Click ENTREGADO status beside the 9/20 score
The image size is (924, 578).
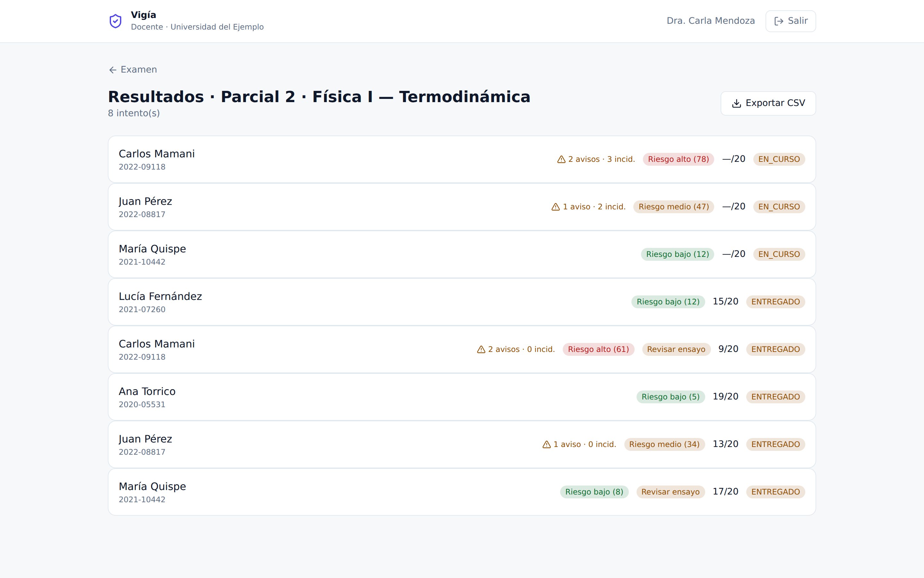[x=775, y=349]
